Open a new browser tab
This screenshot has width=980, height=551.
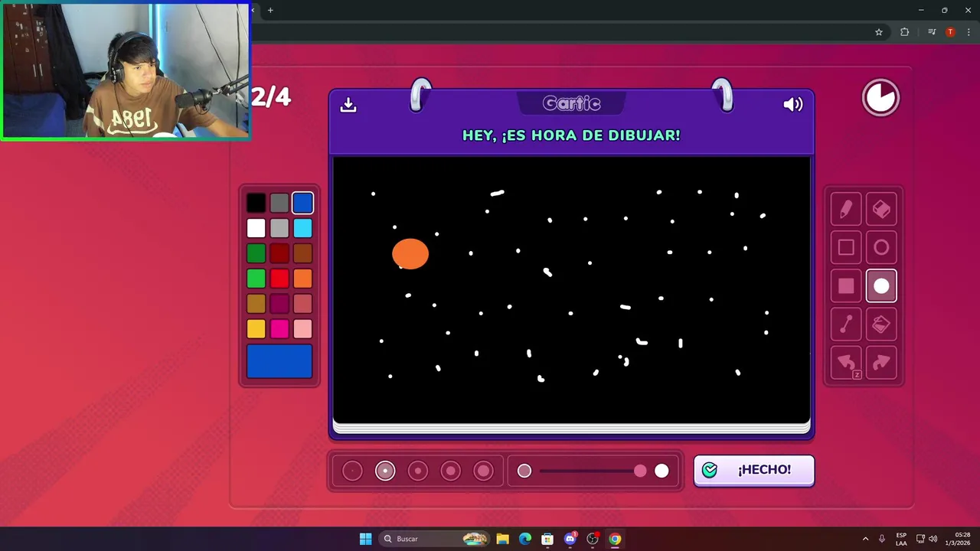(270, 10)
